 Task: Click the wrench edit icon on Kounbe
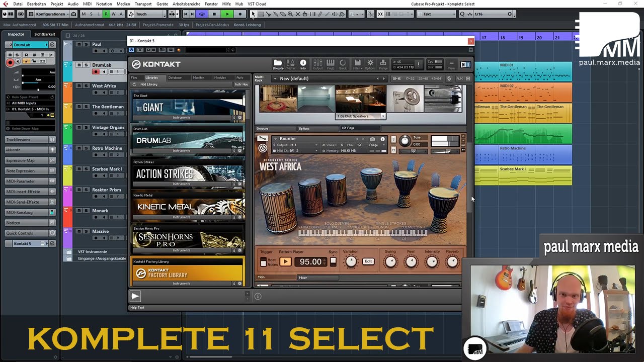point(263,138)
